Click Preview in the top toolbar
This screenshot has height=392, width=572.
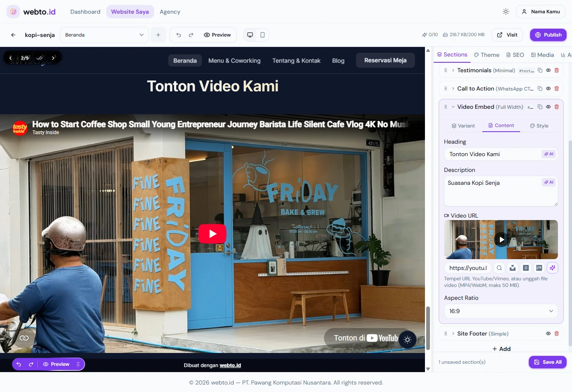click(217, 35)
